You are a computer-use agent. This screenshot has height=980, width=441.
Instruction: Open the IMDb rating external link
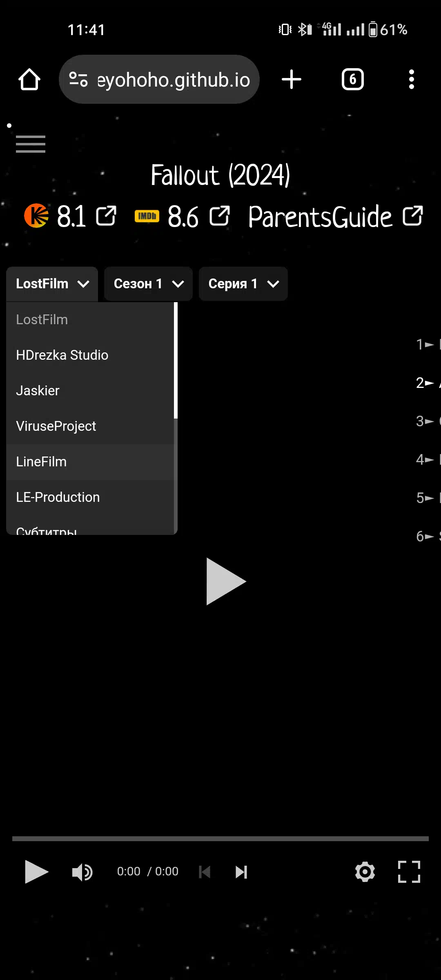(219, 216)
